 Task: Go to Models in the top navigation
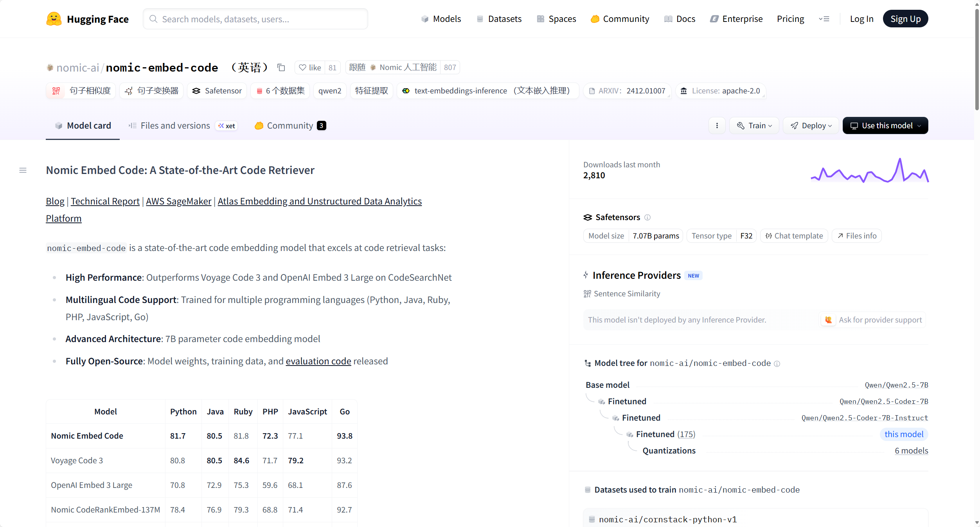click(441, 19)
